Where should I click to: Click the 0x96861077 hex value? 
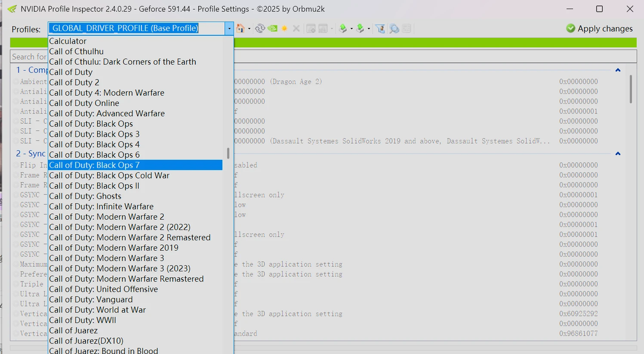[x=578, y=333]
